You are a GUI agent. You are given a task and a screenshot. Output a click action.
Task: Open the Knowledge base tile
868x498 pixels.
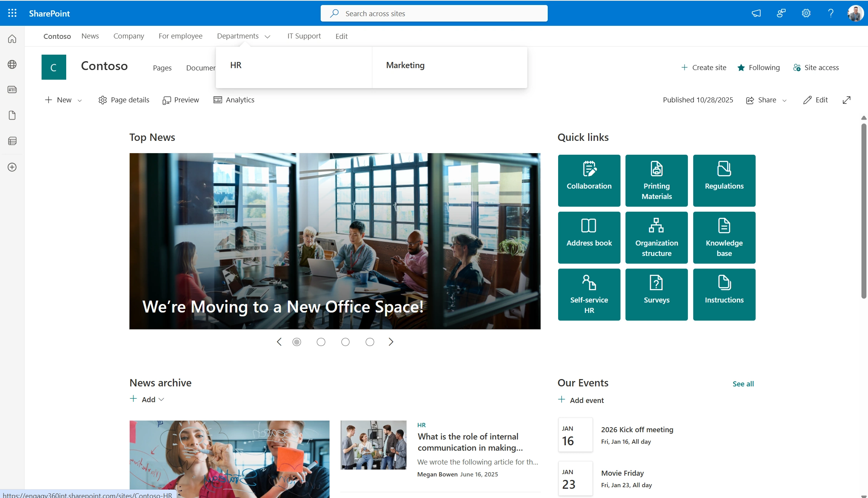click(x=724, y=237)
